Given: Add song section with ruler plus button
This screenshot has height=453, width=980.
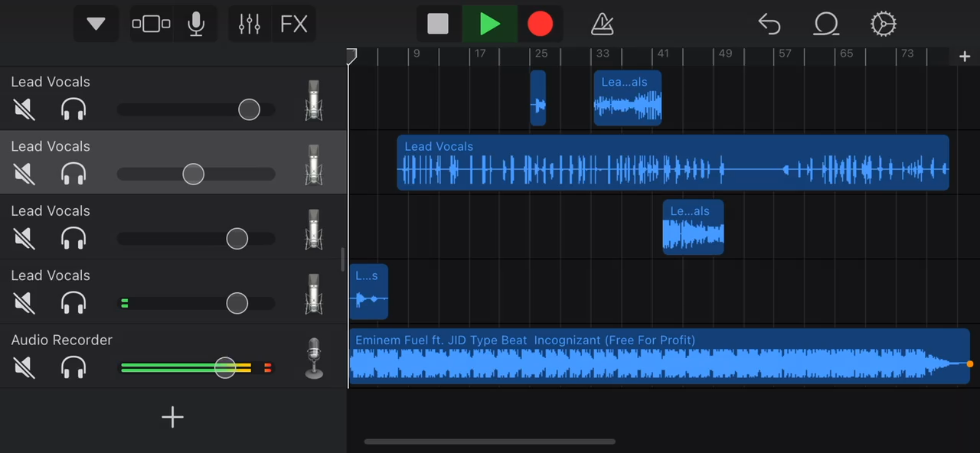Looking at the screenshot, I should pos(965,57).
